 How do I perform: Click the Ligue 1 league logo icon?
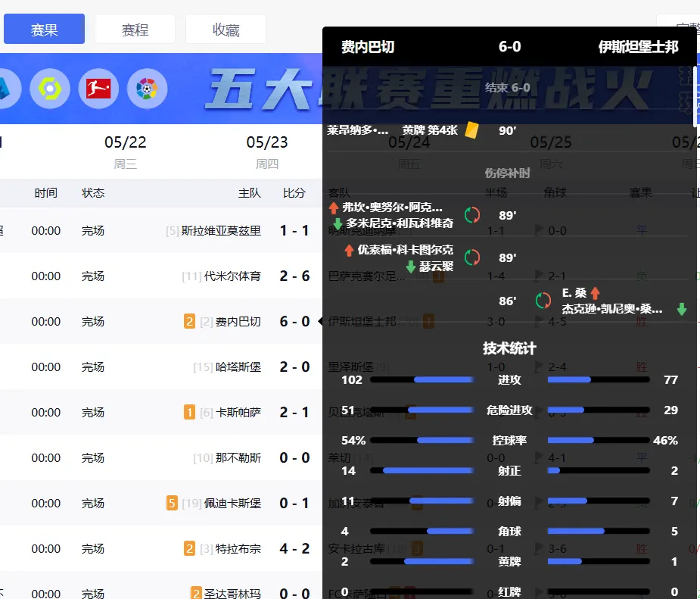point(50,89)
